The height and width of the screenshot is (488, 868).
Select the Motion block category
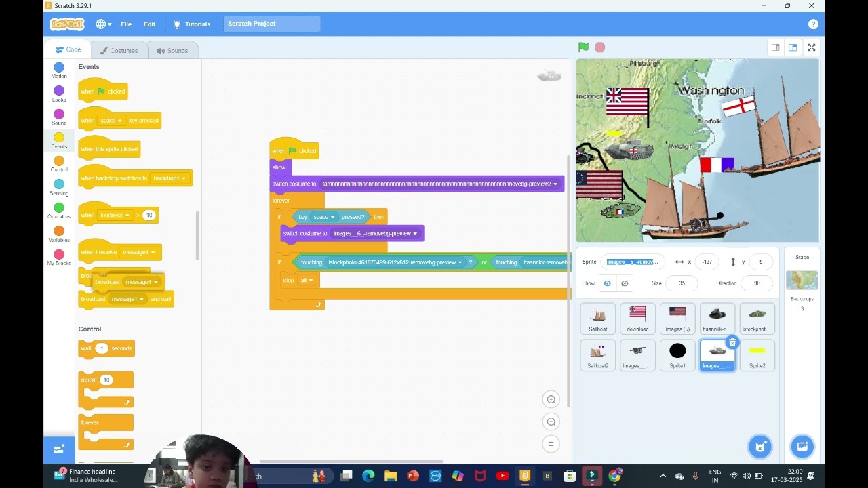click(59, 70)
